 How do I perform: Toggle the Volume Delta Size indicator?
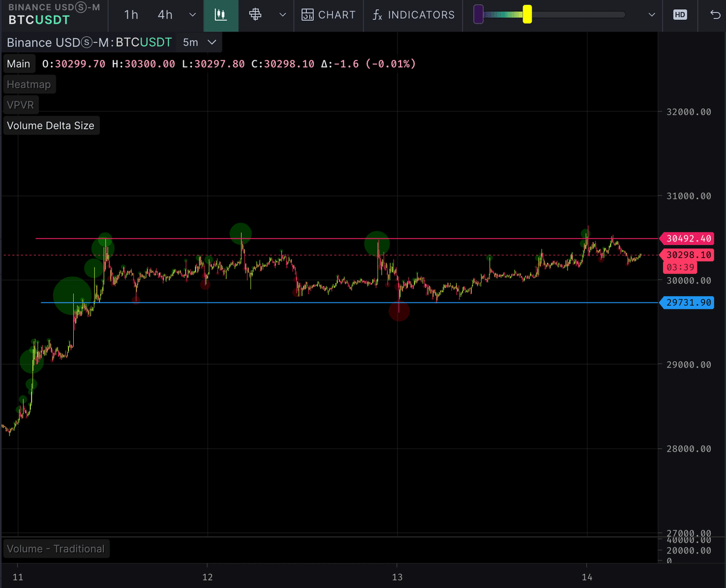(51, 126)
